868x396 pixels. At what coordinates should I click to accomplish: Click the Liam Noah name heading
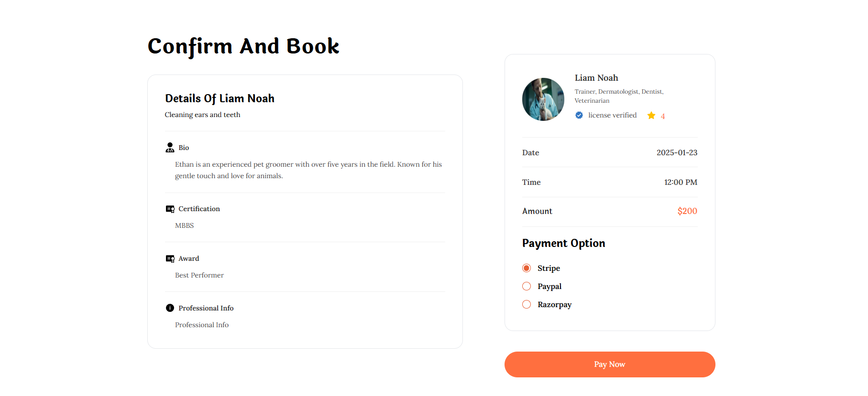pyautogui.click(x=596, y=78)
